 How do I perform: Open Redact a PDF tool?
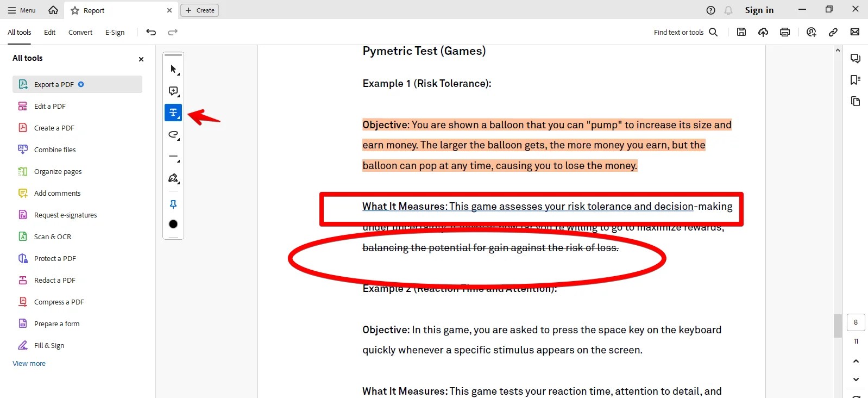point(77,280)
